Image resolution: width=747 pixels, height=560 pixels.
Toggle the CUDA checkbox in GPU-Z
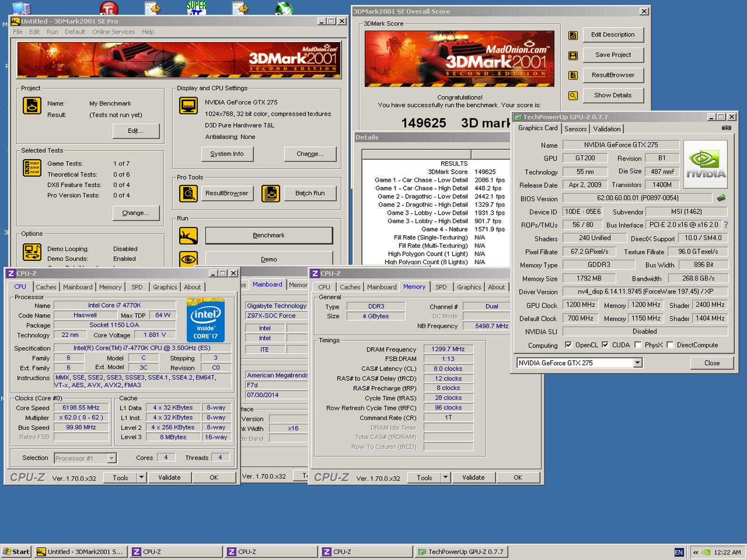click(x=605, y=345)
